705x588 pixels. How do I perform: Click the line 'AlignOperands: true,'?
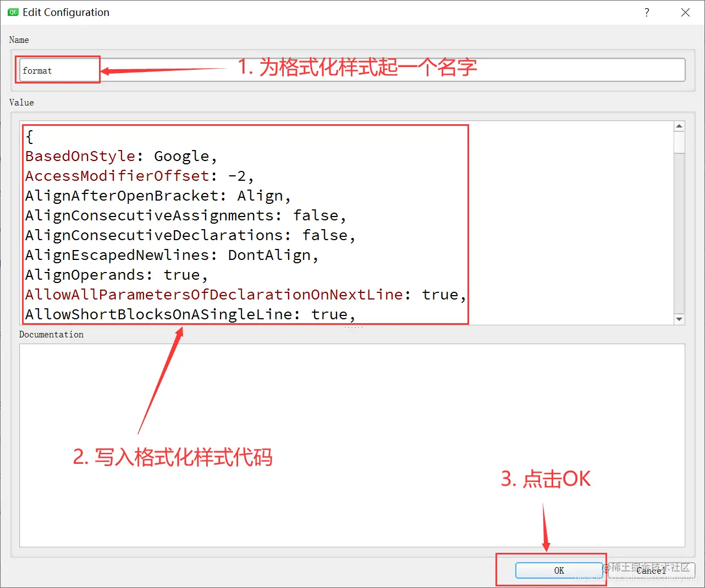tap(116, 275)
